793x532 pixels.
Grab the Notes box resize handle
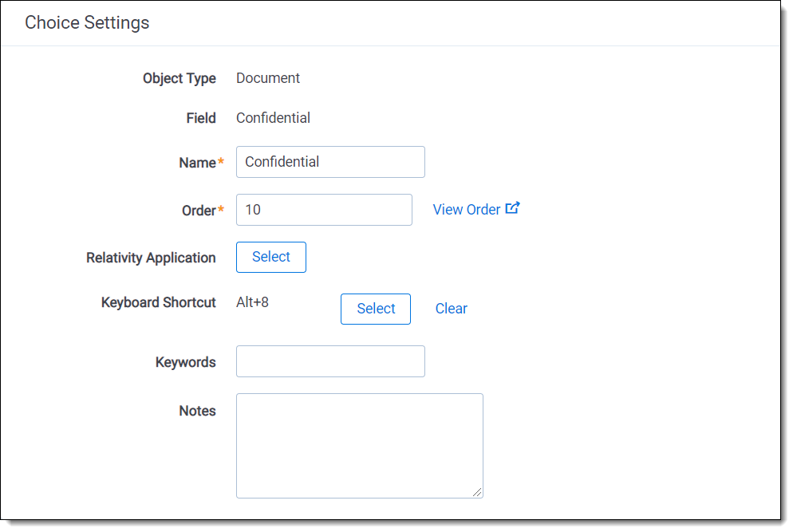pyautogui.click(x=477, y=492)
